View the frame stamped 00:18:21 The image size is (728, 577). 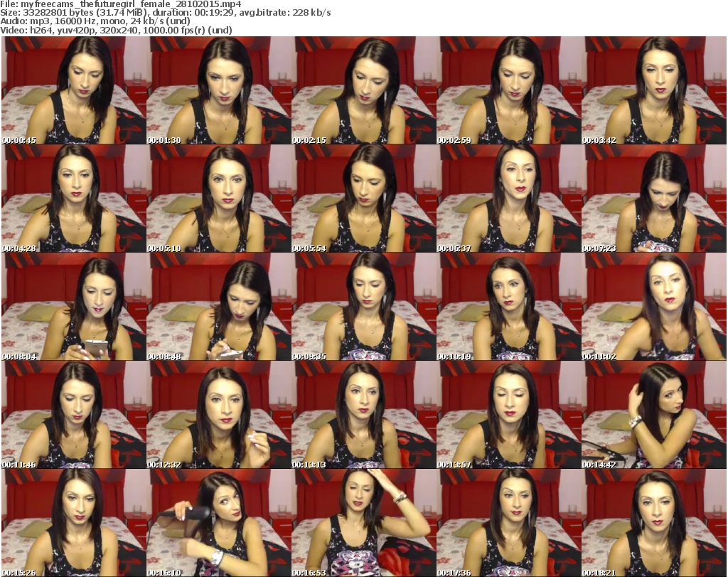(654, 523)
